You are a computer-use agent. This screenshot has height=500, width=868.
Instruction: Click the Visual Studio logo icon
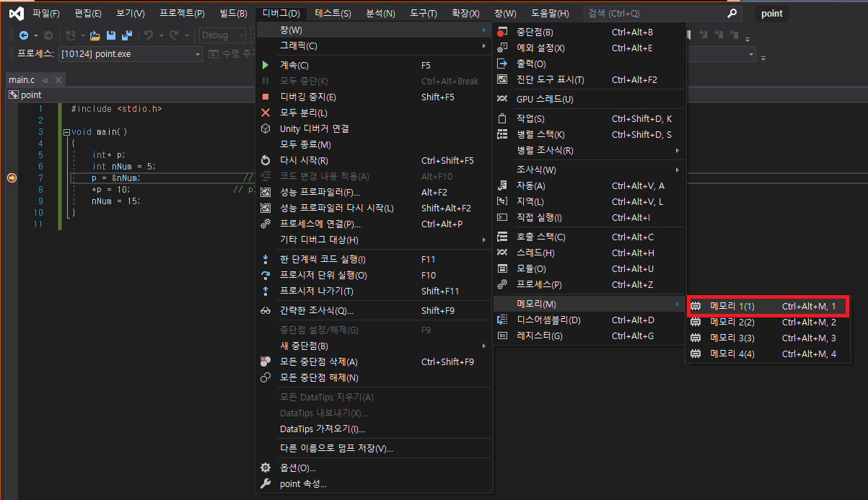pyautogui.click(x=16, y=13)
